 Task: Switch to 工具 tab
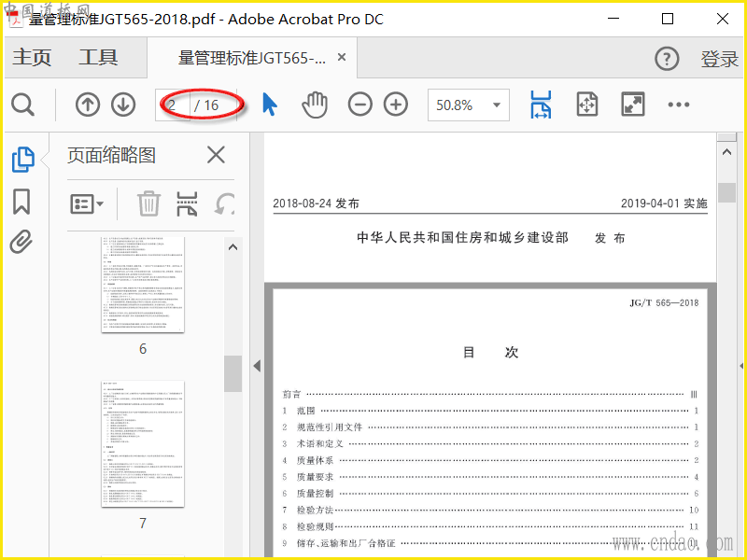tap(98, 58)
